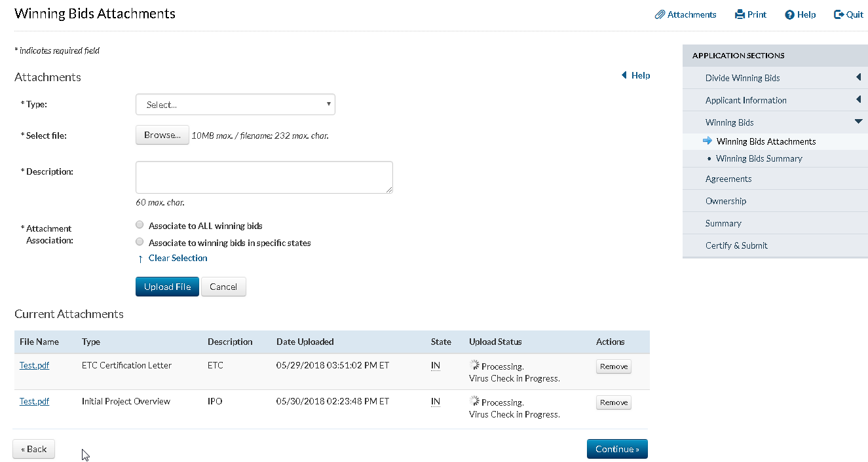Expand the Divide Winning Bids section

tap(858, 78)
